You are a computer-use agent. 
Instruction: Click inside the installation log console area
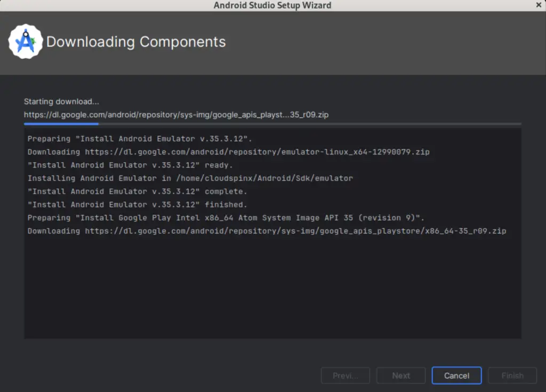click(272, 283)
